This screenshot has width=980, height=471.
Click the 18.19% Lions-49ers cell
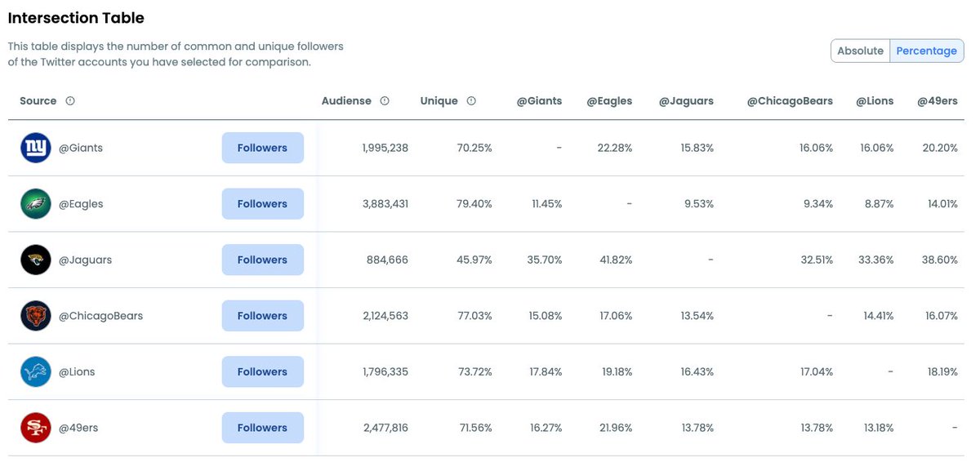[x=941, y=371]
